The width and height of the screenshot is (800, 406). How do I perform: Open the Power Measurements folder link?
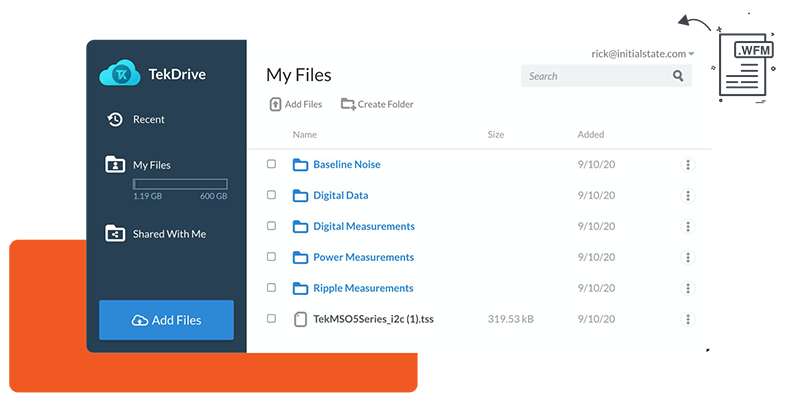point(363,257)
